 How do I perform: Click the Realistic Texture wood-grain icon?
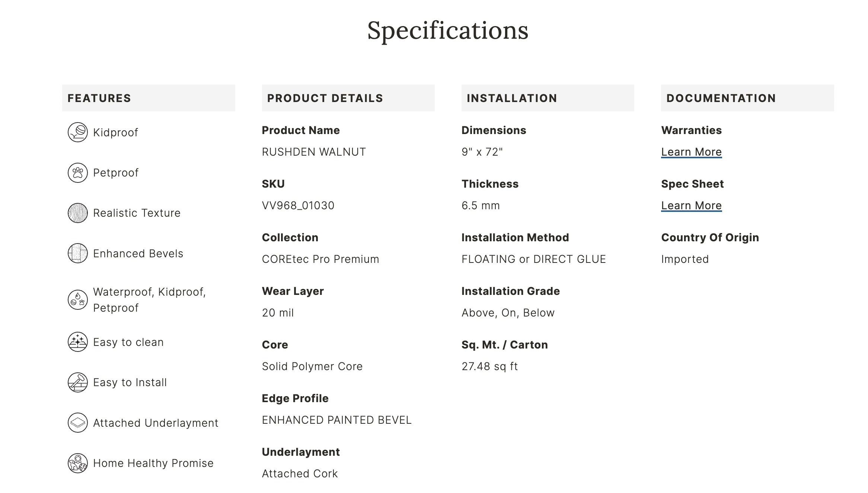[77, 213]
